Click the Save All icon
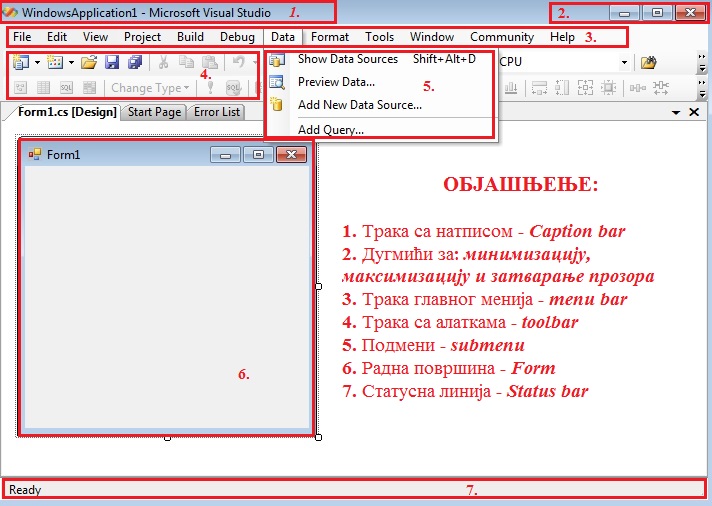712x506 pixels. (x=135, y=62)
